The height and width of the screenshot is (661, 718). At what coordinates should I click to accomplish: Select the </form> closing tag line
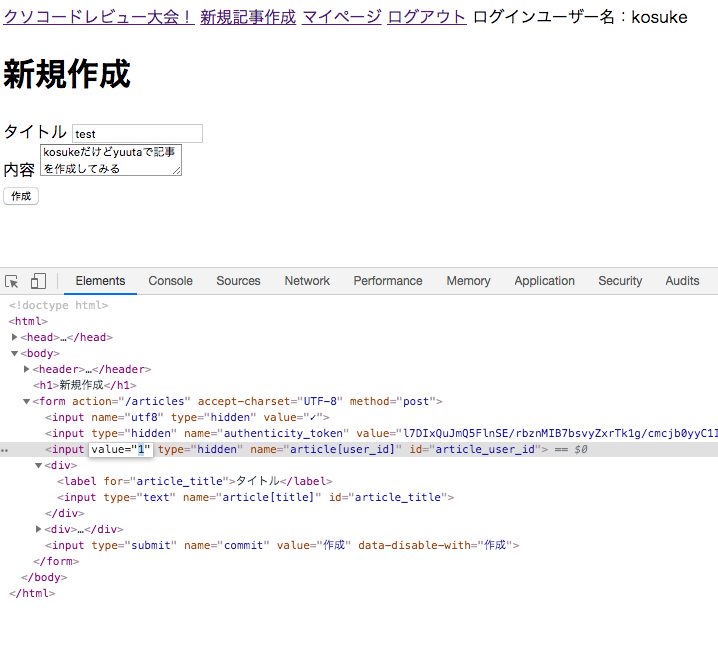pyautogui.click(x=56, y=561)
